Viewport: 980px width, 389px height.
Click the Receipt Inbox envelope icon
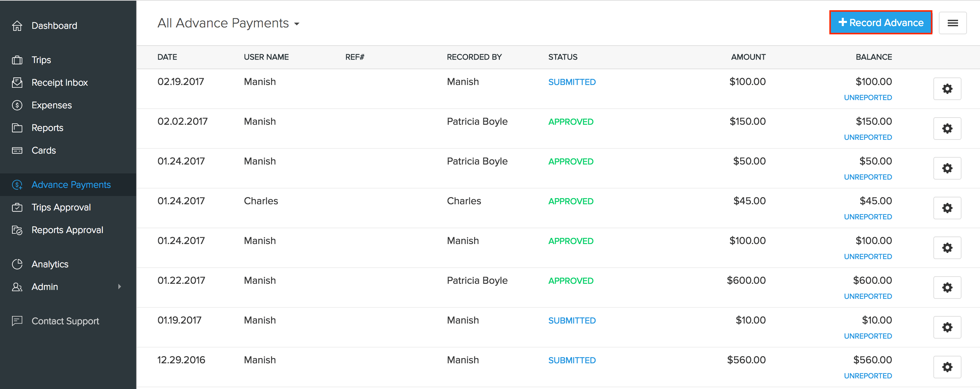[17, 83]
